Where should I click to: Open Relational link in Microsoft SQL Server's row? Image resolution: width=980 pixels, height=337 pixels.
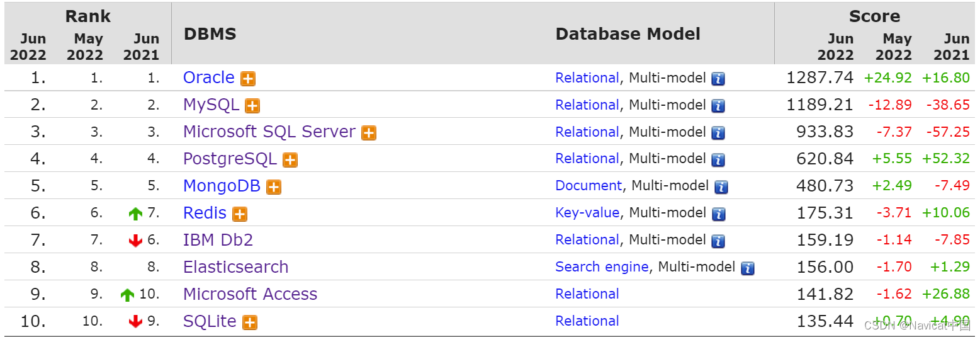coord(587,132)
